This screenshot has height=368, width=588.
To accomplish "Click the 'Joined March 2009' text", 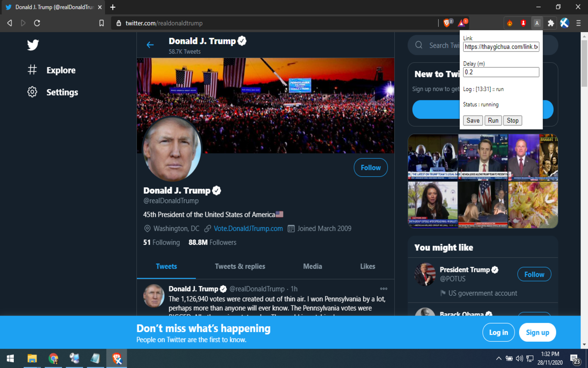I will 324,229.
